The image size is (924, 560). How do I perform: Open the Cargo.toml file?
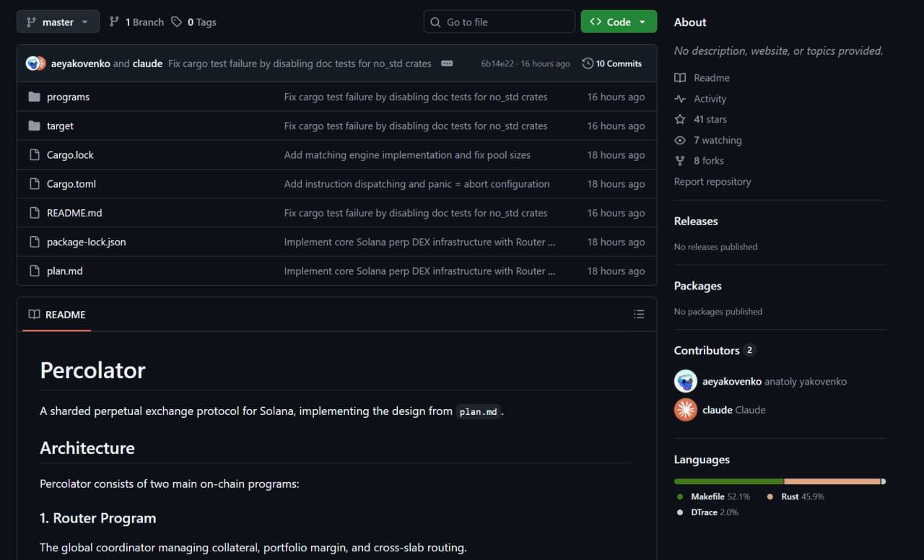point(71,184)
